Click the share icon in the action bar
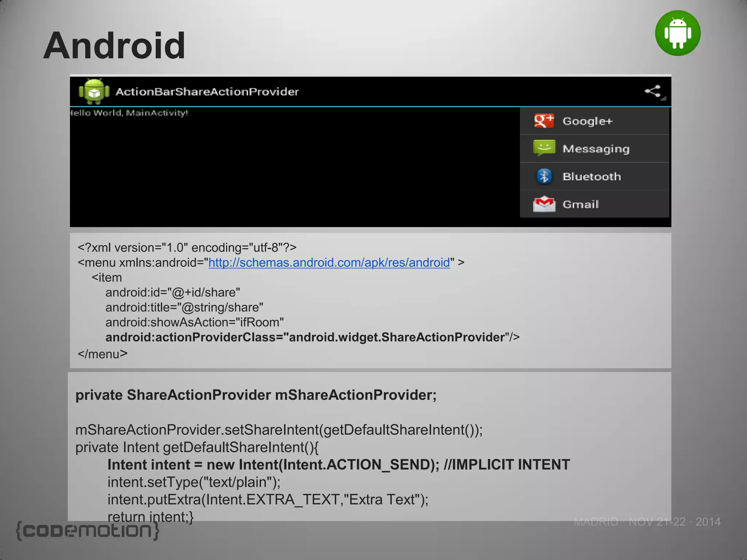This screenshot has height=560, width=747. pyautogui.click(x=653, y=91)
